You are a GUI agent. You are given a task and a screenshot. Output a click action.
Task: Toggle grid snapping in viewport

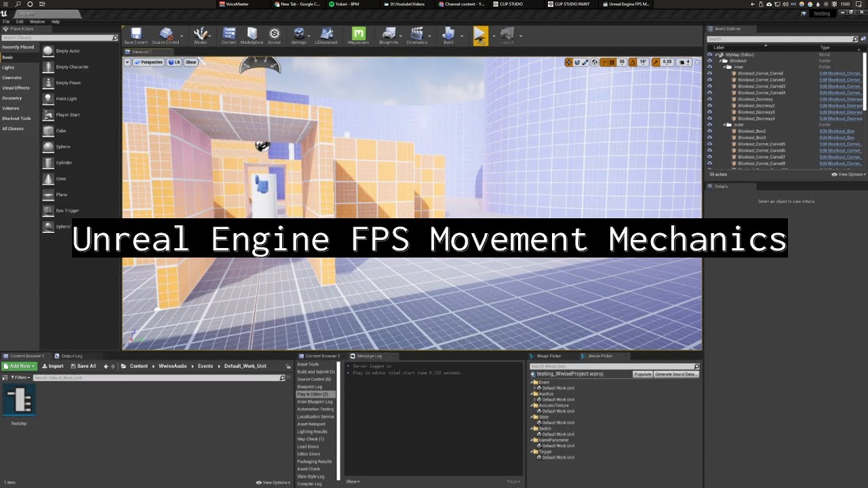(x=611, y=62)
